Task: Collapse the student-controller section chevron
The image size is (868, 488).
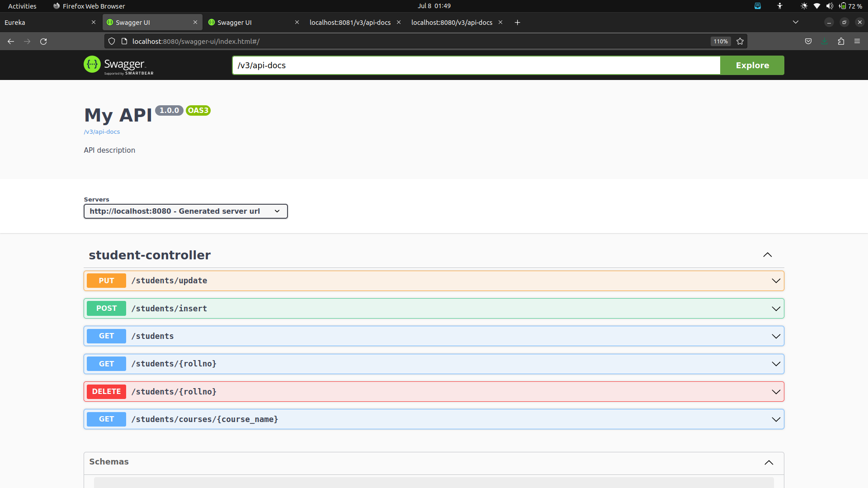Action: point(767,255)
